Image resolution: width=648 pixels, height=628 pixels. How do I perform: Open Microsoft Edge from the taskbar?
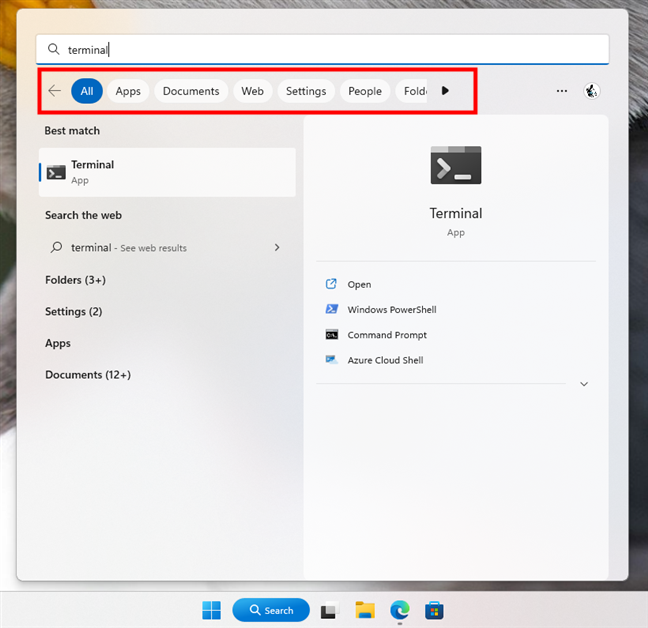click(x=400, y=610)
